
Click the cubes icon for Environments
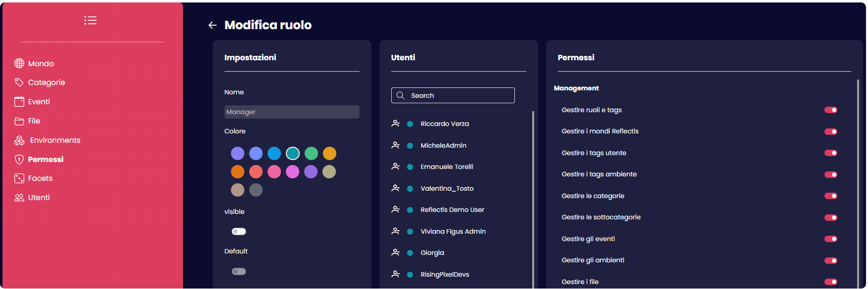[x=19, y=140]
